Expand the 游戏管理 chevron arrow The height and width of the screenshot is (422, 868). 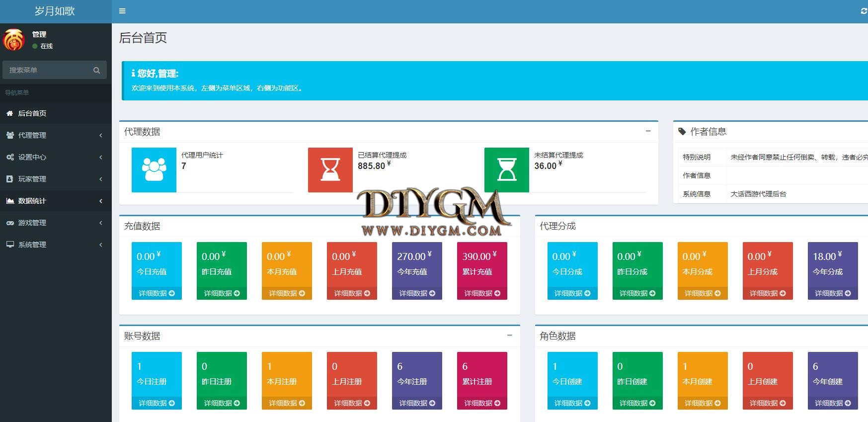point(101,223)
